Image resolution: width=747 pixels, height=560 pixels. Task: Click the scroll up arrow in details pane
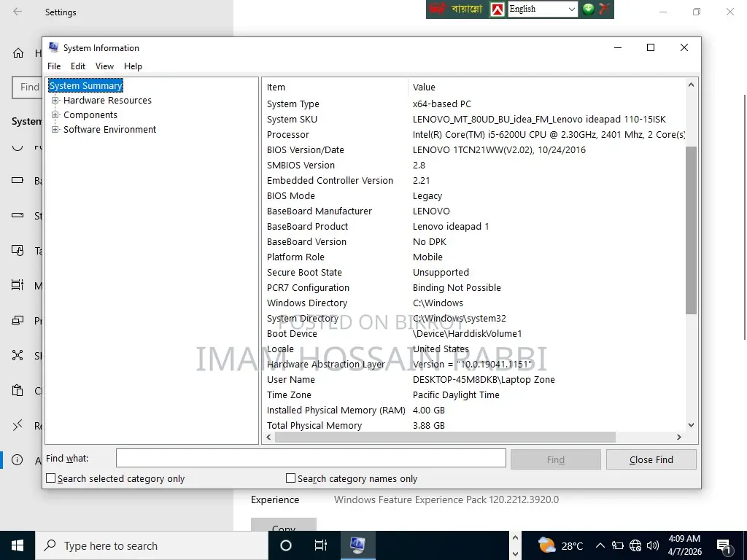pyautogui.click(x=692, y=85)
